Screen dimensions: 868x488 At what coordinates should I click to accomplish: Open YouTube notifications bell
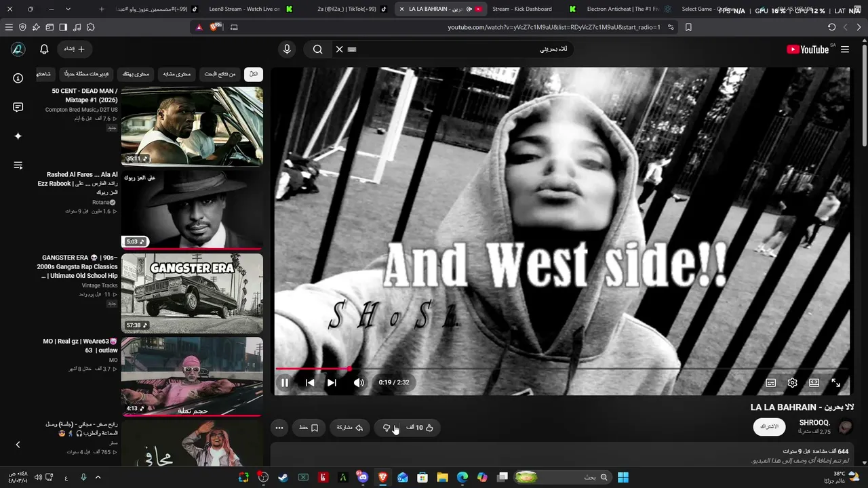click(x=44, y=49)
